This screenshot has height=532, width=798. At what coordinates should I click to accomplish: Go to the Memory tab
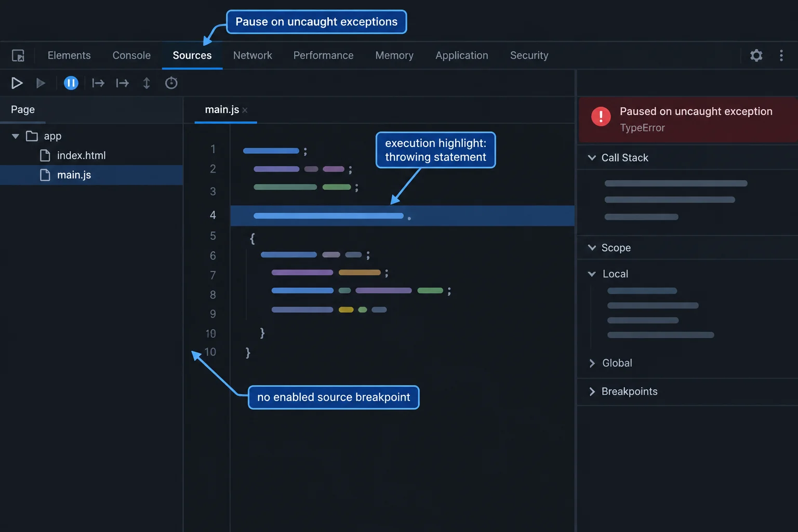pos(394,56)
